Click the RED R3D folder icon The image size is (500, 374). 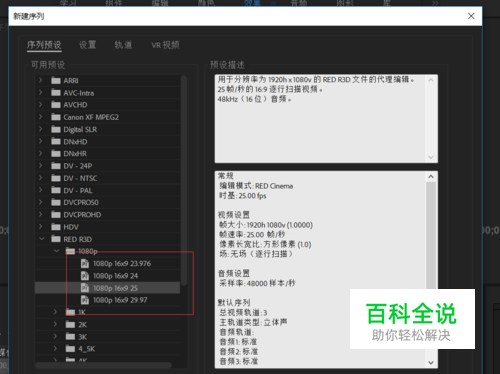pyautogui.click(x=56, y=239)
